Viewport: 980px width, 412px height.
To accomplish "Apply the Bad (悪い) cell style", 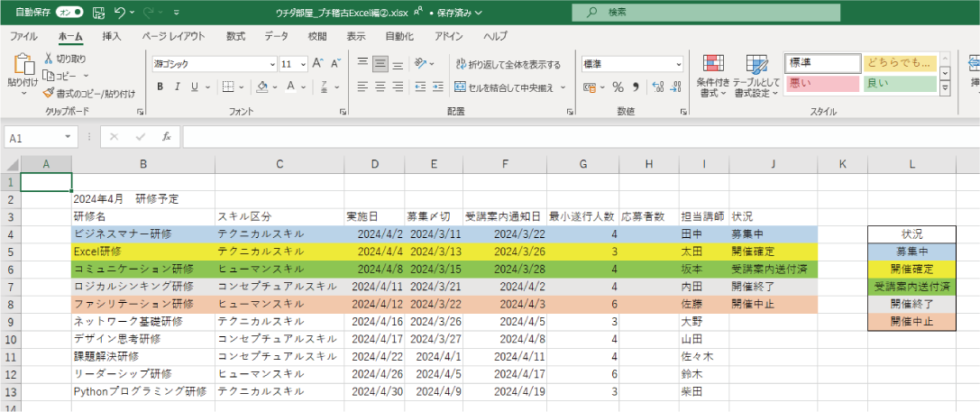I will pos(822,84).
